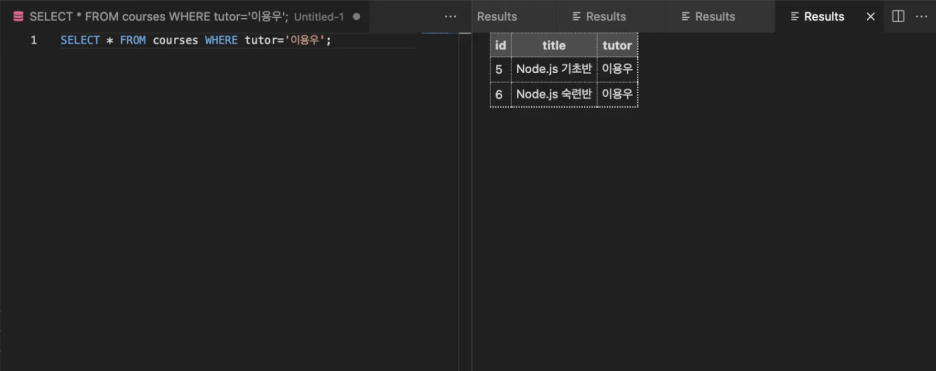This screenshot has width=936, height=371.
Task: Click the database icon on the SQL tab
Action: [x=18, y=17]
